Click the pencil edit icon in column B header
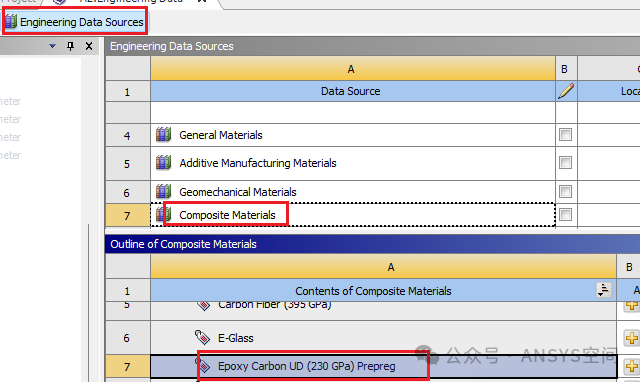 tap(566, 91)
